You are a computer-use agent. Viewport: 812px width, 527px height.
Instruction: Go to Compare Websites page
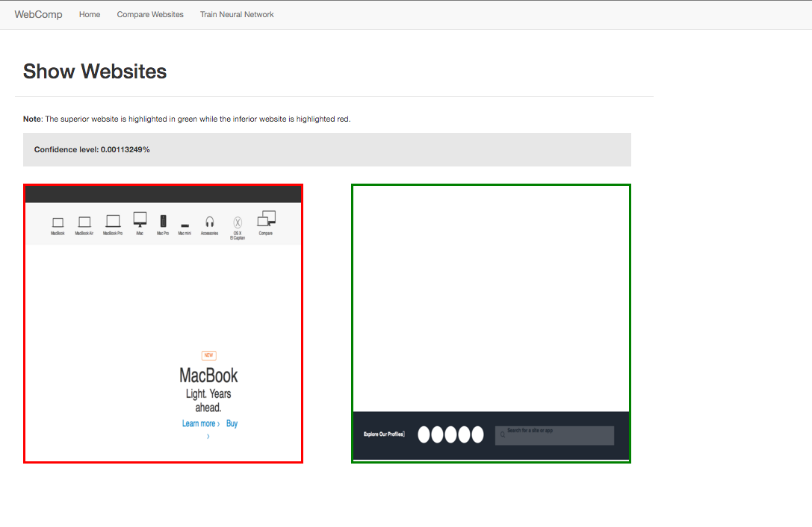tap(150, 14)
